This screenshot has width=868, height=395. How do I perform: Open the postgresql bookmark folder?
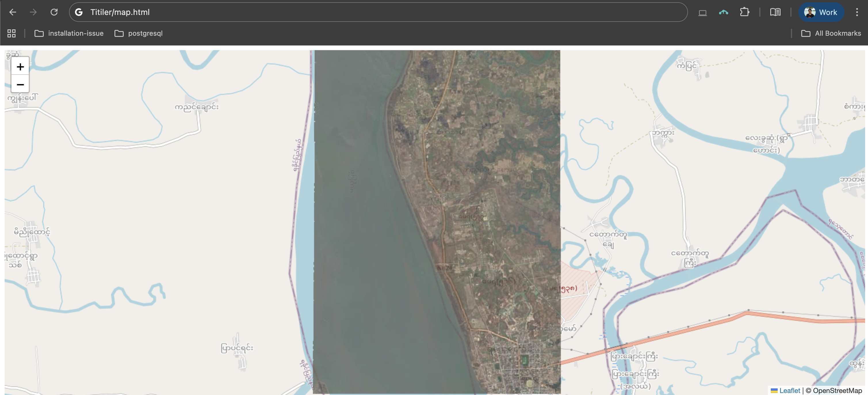[x=139, y=33]
